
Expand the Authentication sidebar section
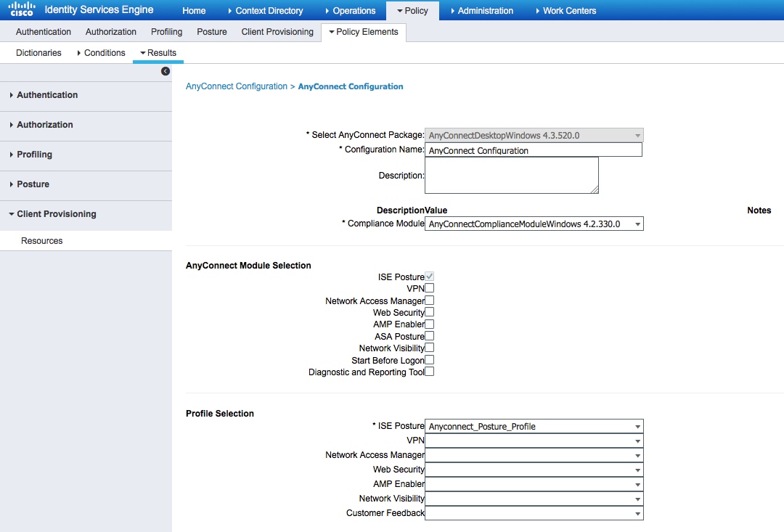86,95
